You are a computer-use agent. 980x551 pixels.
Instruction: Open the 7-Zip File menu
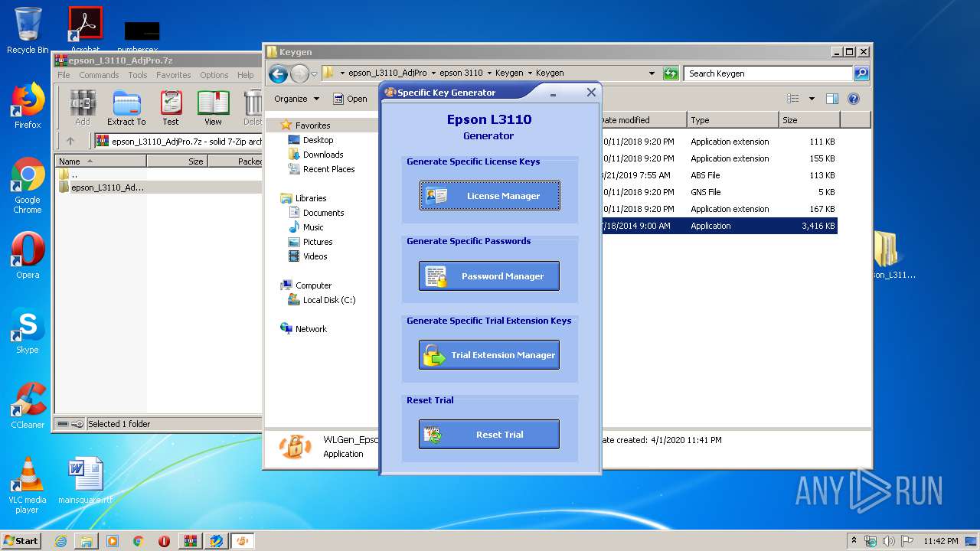[x=64, y=75]
